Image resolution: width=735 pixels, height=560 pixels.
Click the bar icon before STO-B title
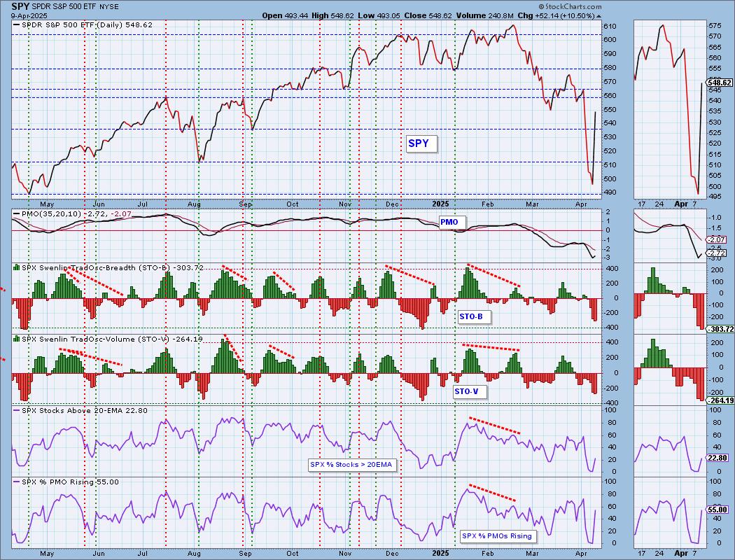[17, 267]
